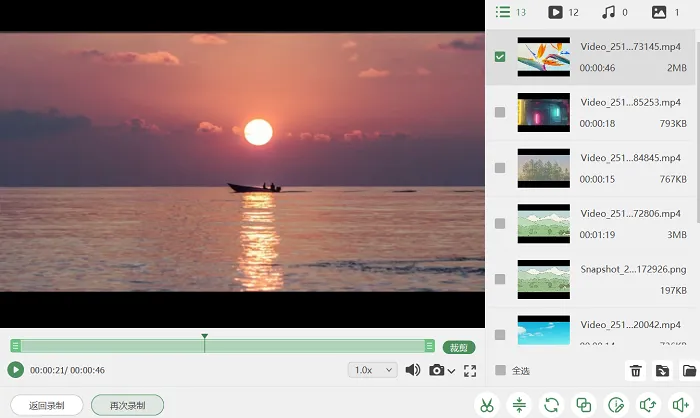Click the convert format icon
The height and width of the screenshot is (418, 700).
pos(552,405)
